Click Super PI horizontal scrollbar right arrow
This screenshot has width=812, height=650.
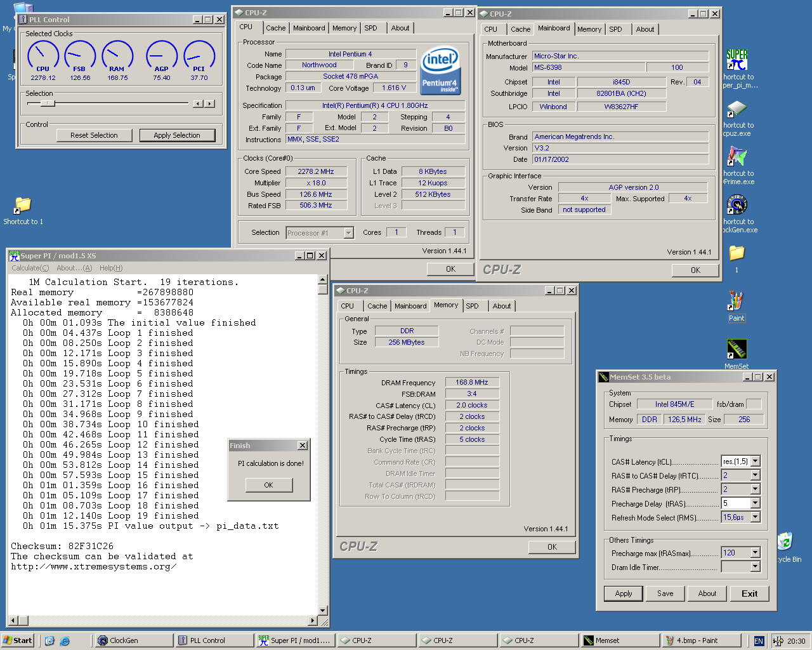(313, 620)
